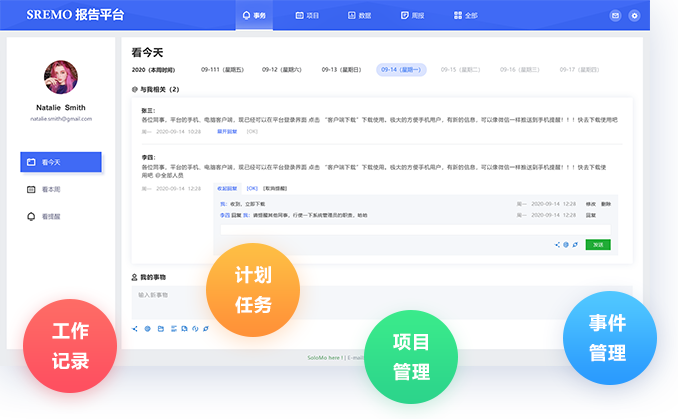Click the blue 事件管理 circle

(610, 338)
